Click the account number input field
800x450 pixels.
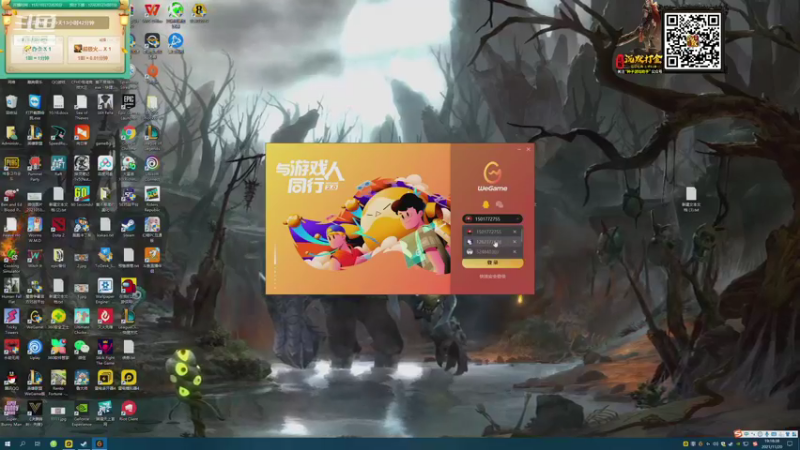click(492, 219)
